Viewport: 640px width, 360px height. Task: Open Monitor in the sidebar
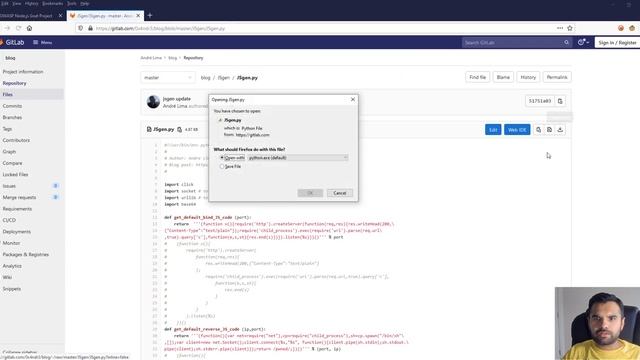11,243
